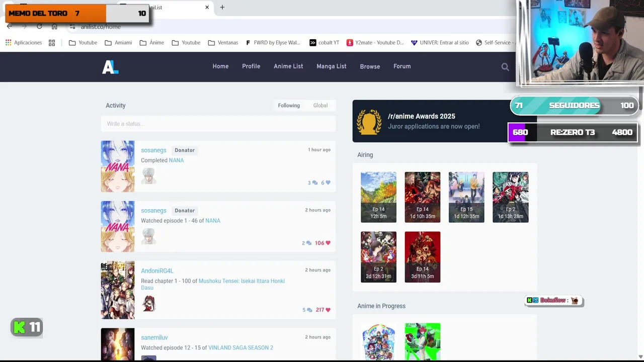Go to Home in navigation
The height and width of the screenshot is (362, 644).
220,66
